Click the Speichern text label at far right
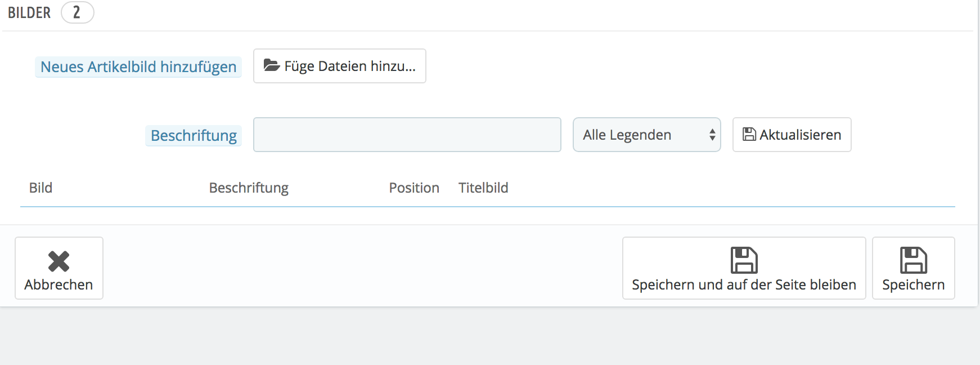The width and height of the screenshot is (980, 365). [913, 284]
